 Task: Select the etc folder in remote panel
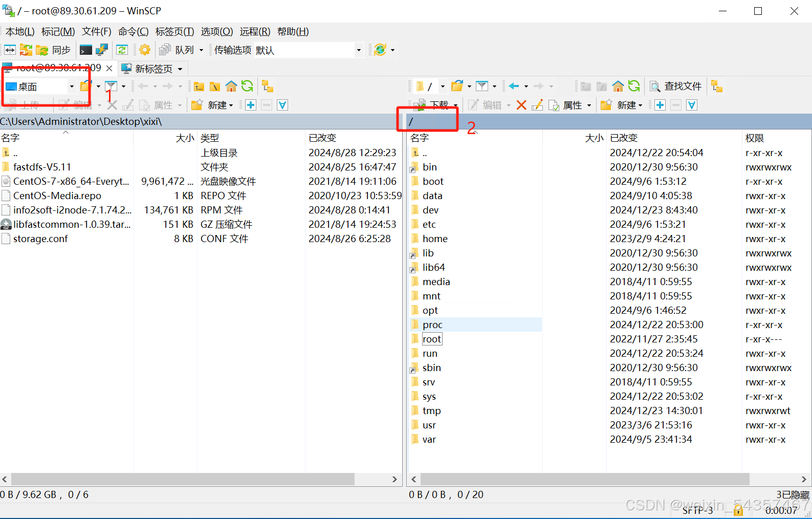(x=429, y=224)
